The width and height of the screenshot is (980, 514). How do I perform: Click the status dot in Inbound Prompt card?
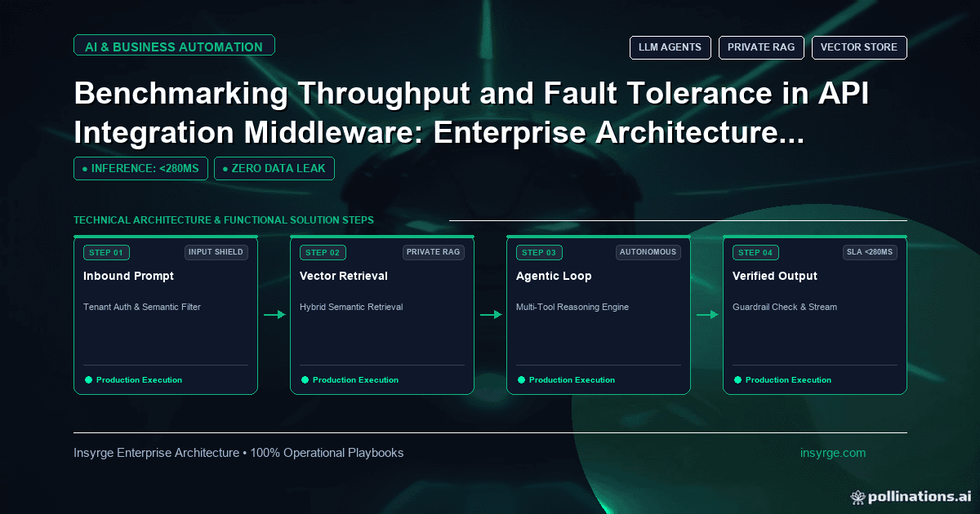click(88, 379)
